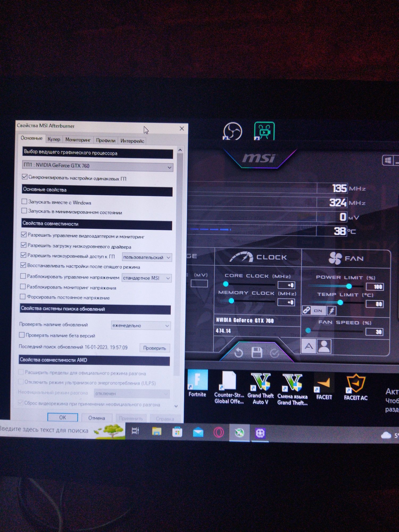Click the properties dialog scroll-up arrow

180,150
